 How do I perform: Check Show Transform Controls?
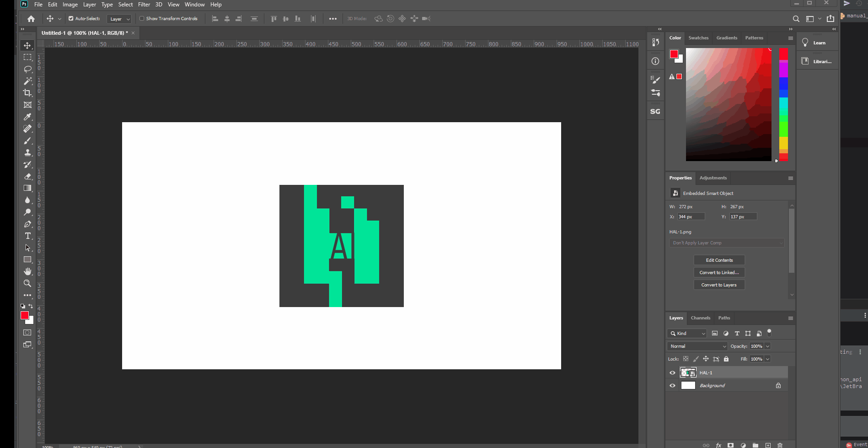(x=142, y=18)
